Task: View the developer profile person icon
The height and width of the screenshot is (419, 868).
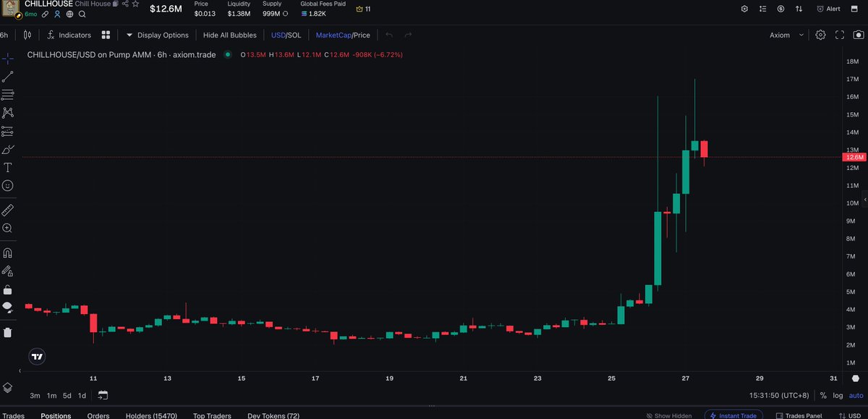Action: click(x=57, y=14)
